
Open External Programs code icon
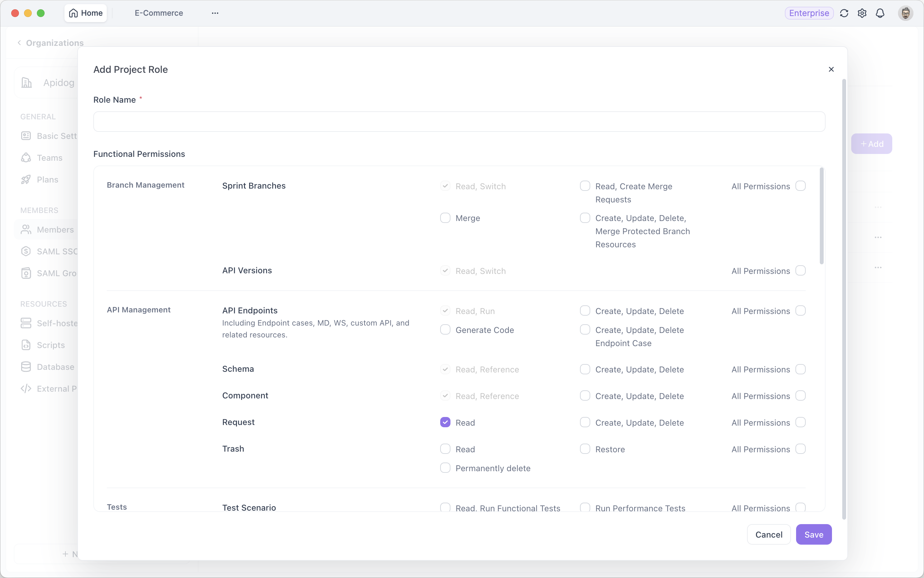pyautogui.click(x=26, y=389)
